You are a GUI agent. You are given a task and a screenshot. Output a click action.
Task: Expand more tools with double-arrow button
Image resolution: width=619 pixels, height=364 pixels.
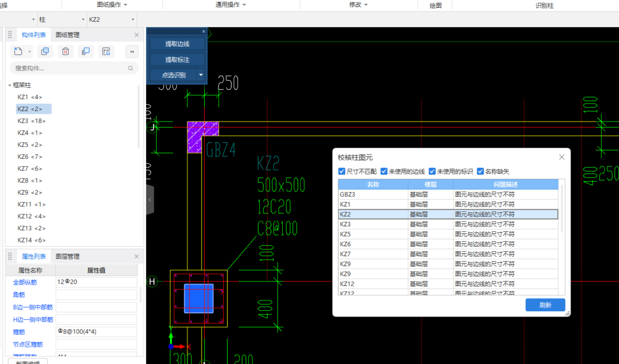tap(132, 52)
